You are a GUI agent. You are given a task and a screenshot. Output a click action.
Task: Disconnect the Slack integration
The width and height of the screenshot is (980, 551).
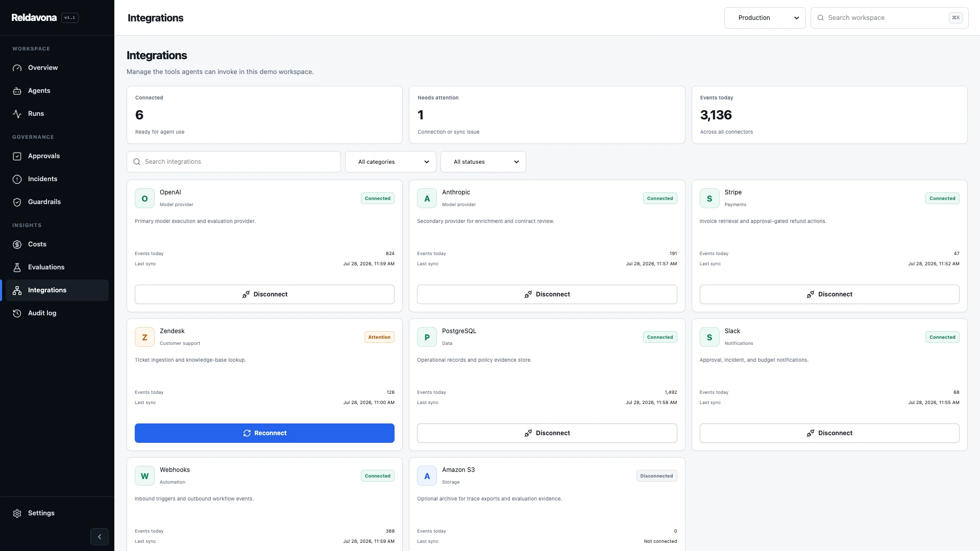(x=829, y=433)
